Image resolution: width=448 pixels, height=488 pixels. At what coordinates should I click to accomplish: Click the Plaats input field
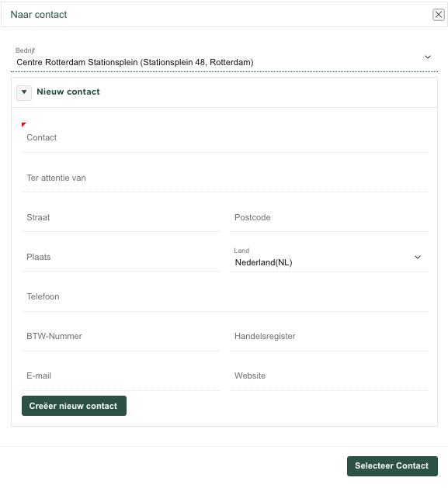120,257
